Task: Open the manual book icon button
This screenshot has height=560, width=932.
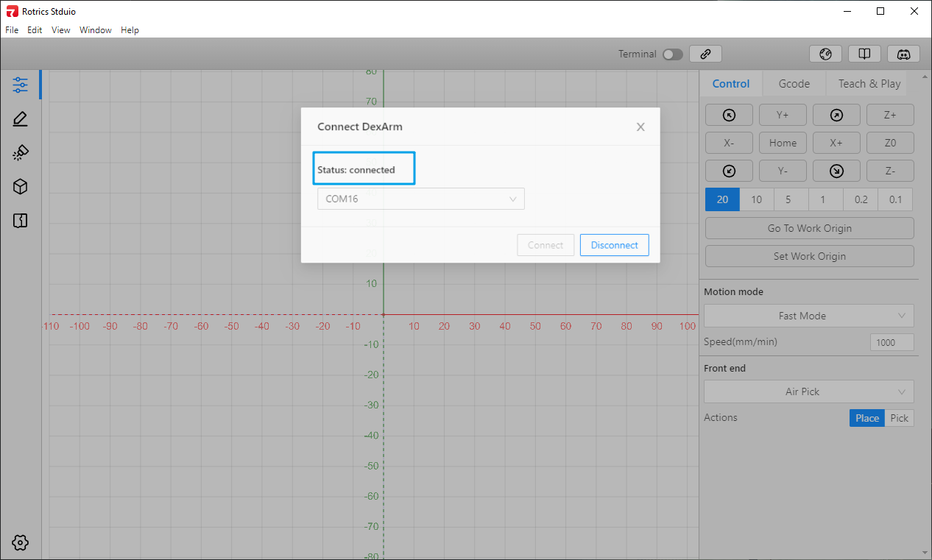Action: [x=865, y=54]
